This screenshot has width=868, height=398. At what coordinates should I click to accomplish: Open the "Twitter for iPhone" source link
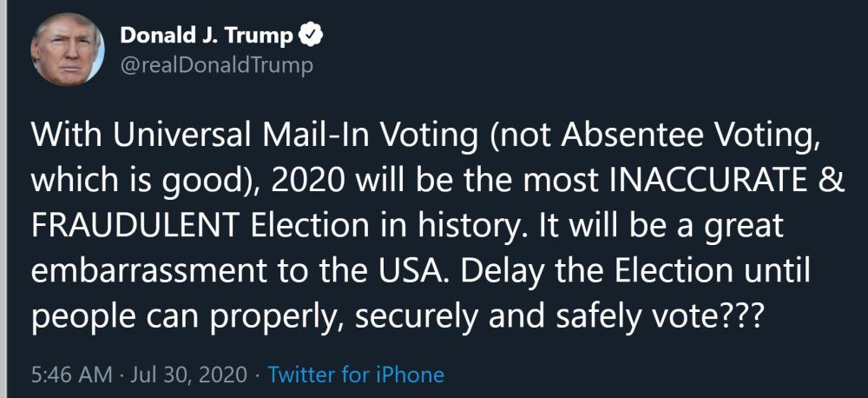356,375
